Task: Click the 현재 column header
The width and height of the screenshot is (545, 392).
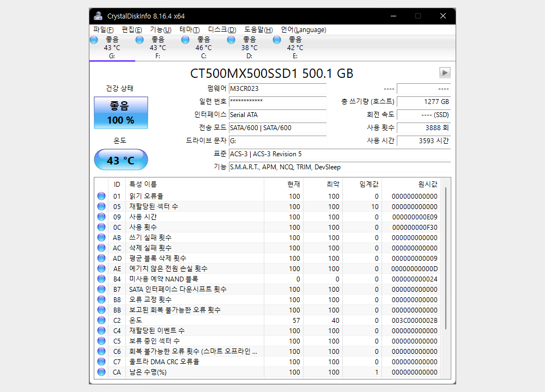Action: click(x=294, y=185)
